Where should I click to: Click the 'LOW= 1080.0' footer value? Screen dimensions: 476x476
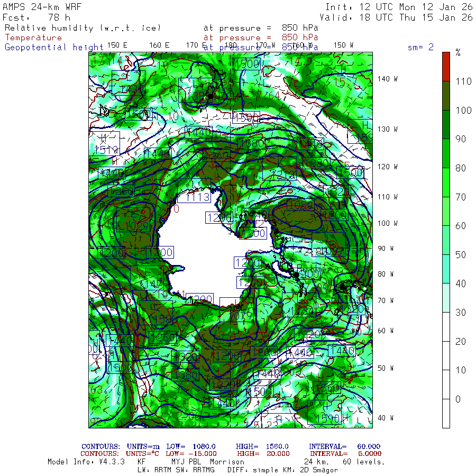(190, 446)
